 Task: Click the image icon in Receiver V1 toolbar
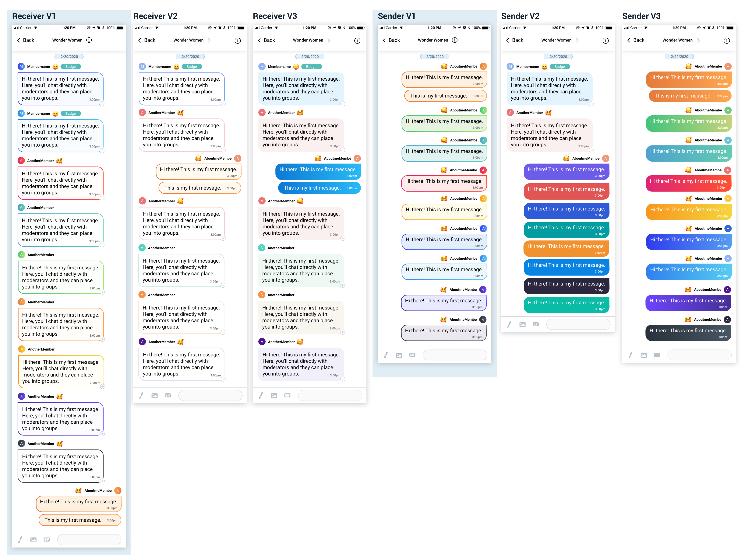tap(33, 540)
